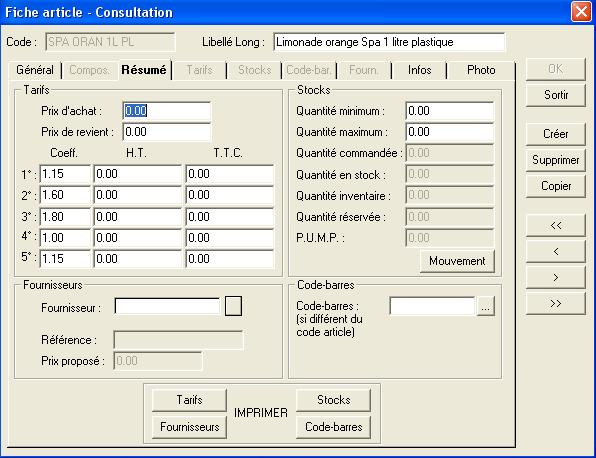Screen dimensions: 596x458
Task: Open barcode lookup with the ... button
Action: [485, 306]
